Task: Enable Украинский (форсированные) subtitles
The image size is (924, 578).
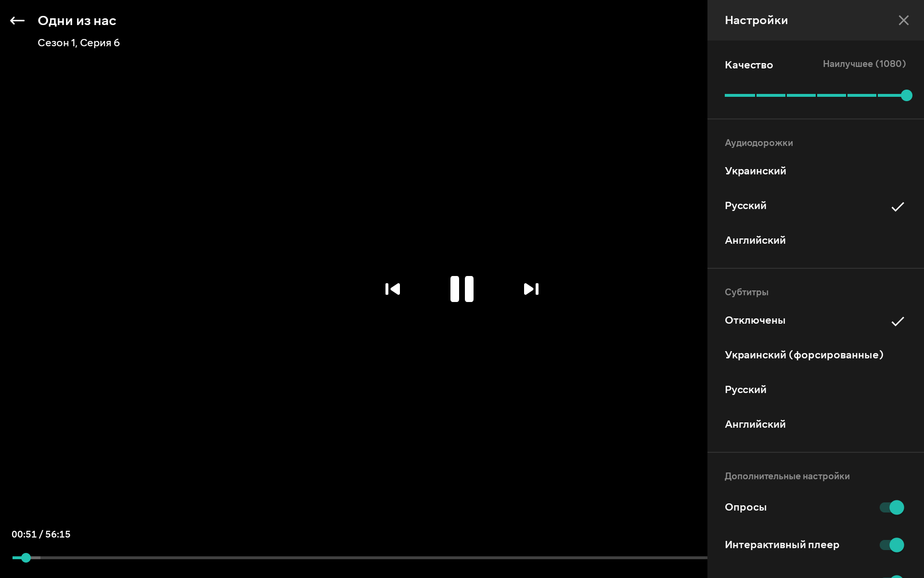Action: click(804, 355)
